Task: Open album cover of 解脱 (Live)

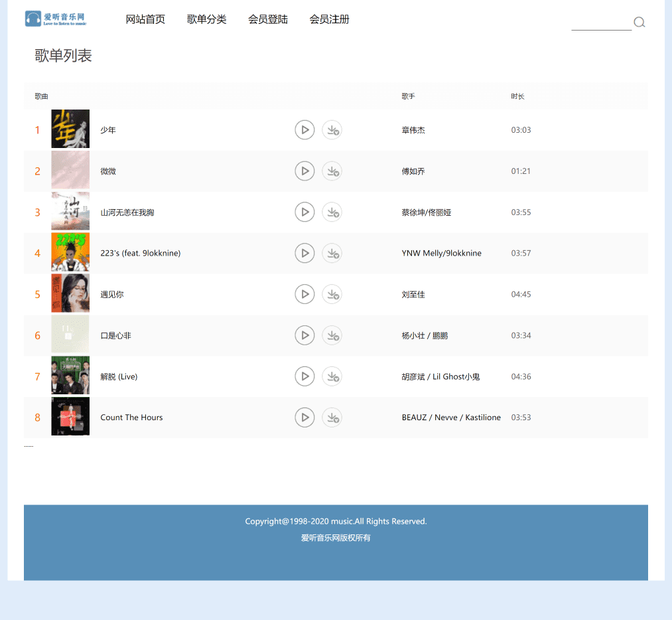Action: coord(70,375)
